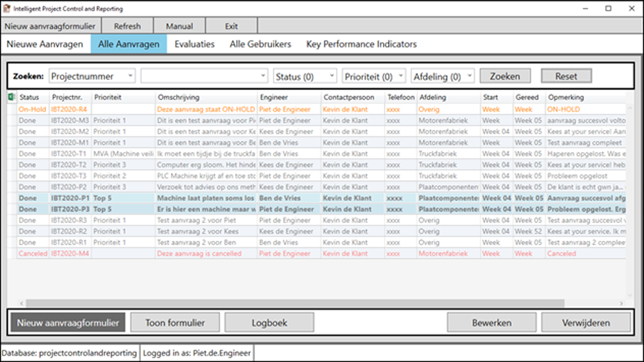Click the Contactpersoon column header
644x362 pixels.
353,97
